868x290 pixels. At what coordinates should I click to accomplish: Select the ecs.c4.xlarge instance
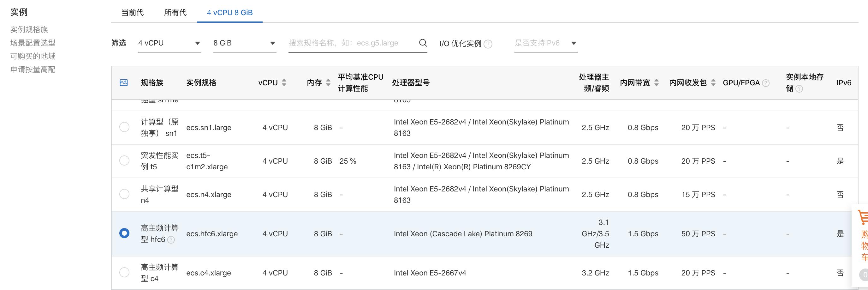pos(124,272)
